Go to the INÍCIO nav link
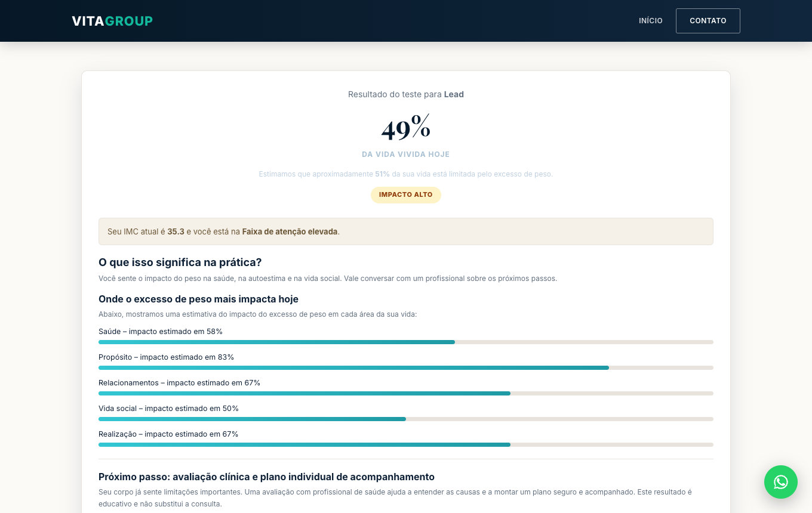This screenshot has height=513, width=812. [651, 21]
